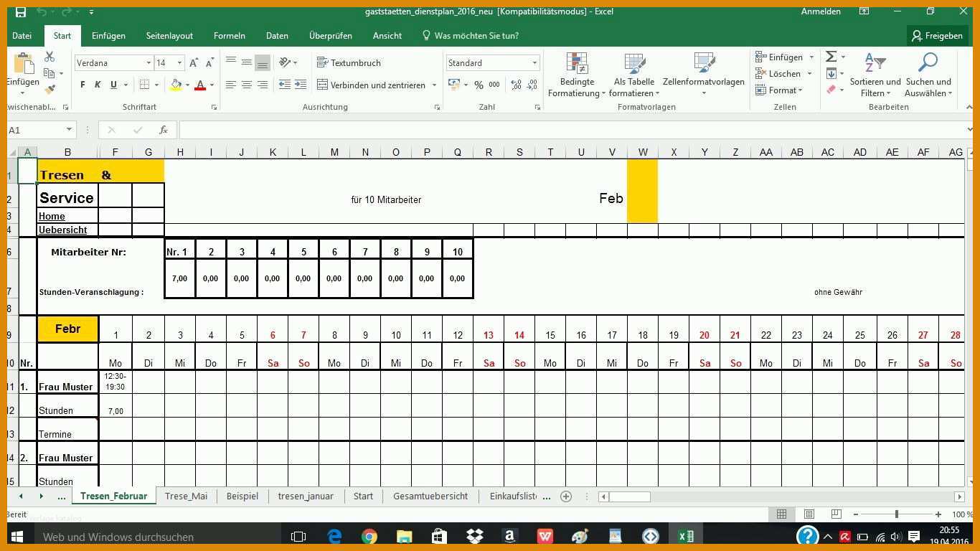The width and height of the screenshot is (980, 551).
Task: Open Zellenformatvorlagen dropdown
Action: [704, 75]
